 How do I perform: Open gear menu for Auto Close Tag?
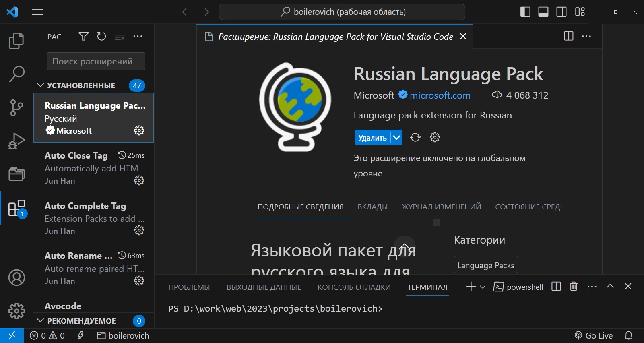point(139,180)
